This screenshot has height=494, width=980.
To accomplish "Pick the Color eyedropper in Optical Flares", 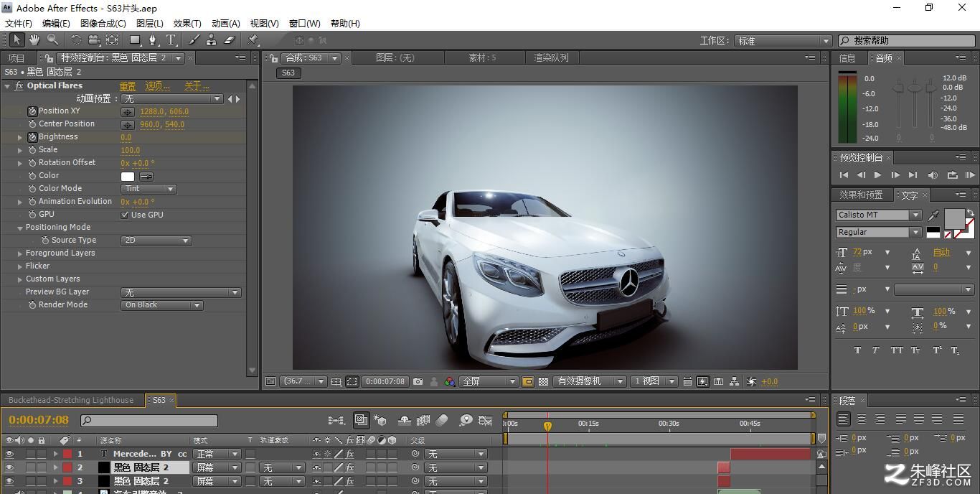I will click(x=146, y=176).
